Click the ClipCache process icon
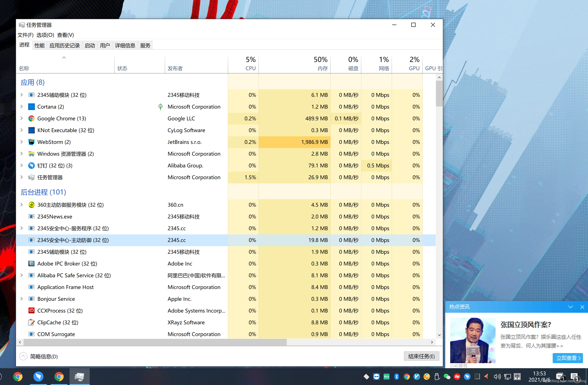 (x=31, y=322)
